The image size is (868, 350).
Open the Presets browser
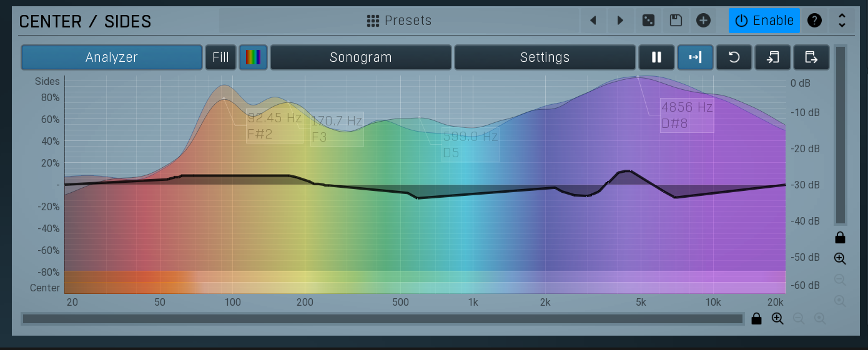[x=400, y=21]
